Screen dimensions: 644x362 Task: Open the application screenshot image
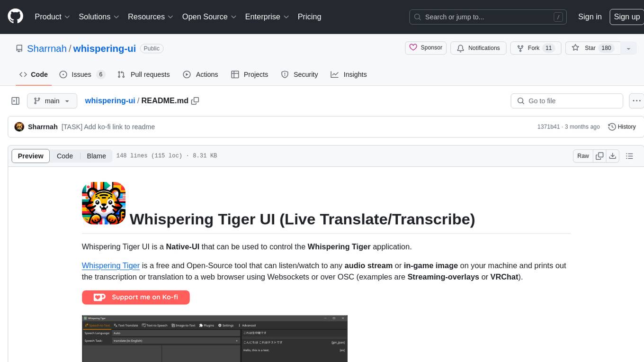[x=215, y=338]
